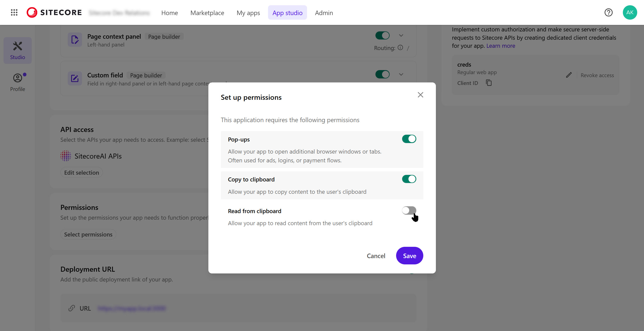Open the Help question mark icon
644x331 pixels.
pyautogui.click(x=608, y=12)
